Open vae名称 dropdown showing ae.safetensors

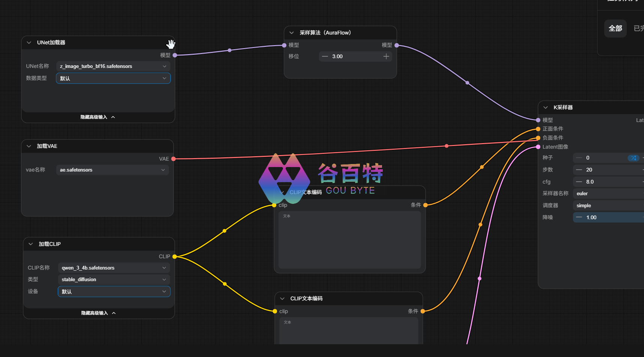[x=113, y=170]
